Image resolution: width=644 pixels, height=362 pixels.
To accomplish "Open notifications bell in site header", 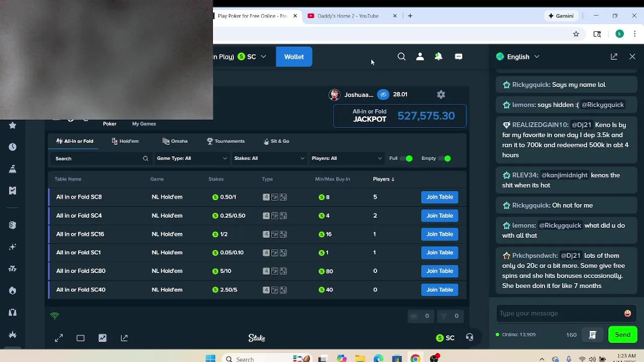I will pyautogui.click(x=439, y=57).
